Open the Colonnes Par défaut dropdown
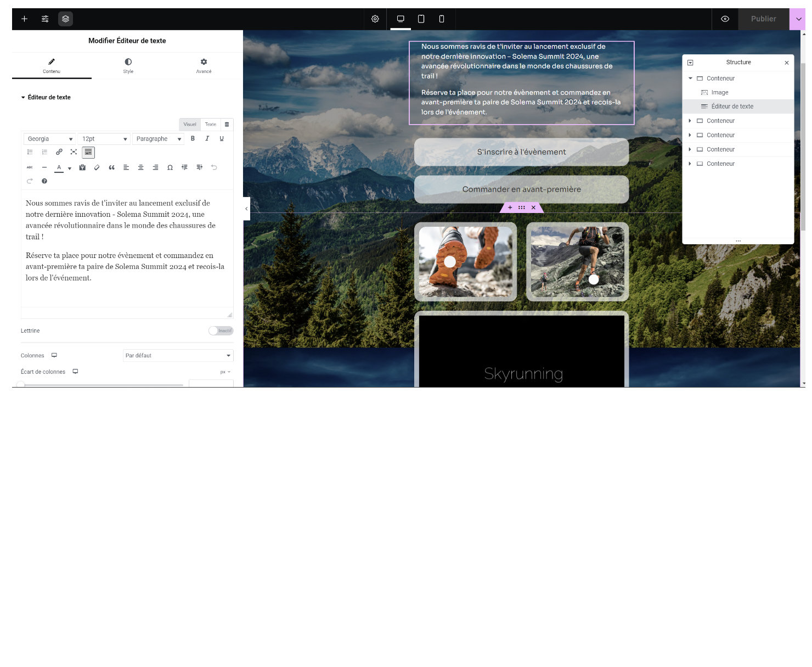Screen dimensions: 812x667 [178, 356]
